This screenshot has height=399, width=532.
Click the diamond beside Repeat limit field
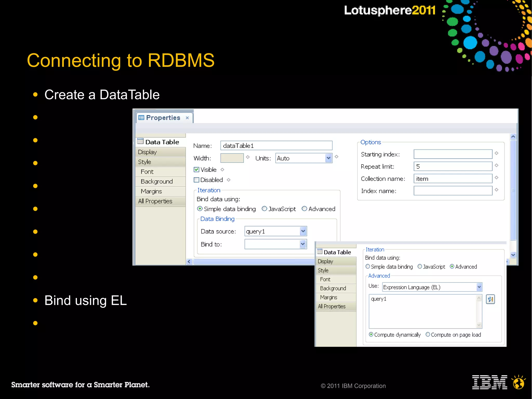496,165
